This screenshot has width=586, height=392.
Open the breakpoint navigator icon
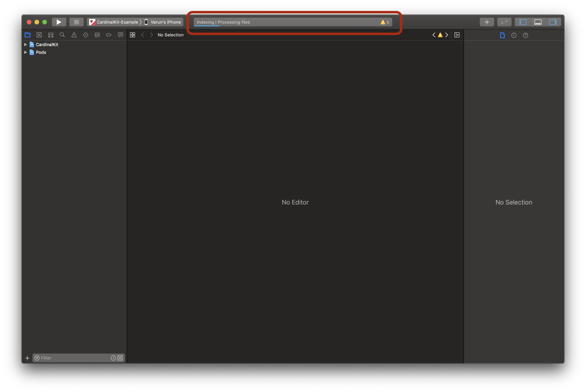coord(109,35)
